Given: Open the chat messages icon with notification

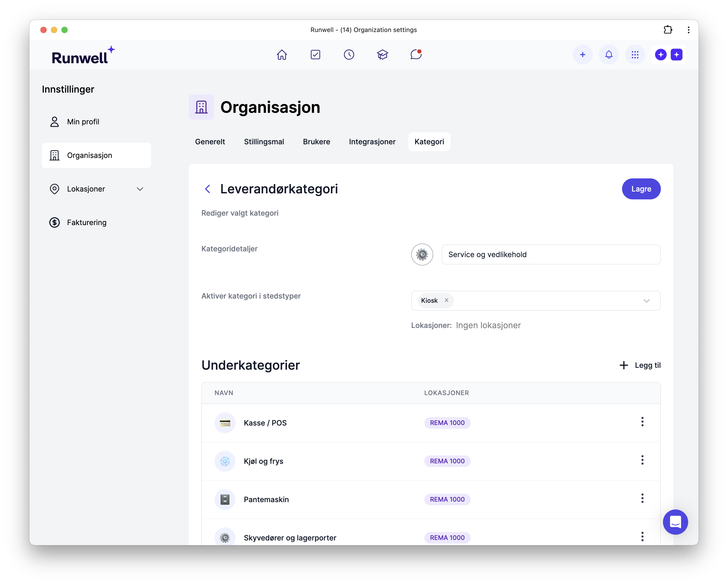Looking at the screenshot, I should click(x=416, y=55).
